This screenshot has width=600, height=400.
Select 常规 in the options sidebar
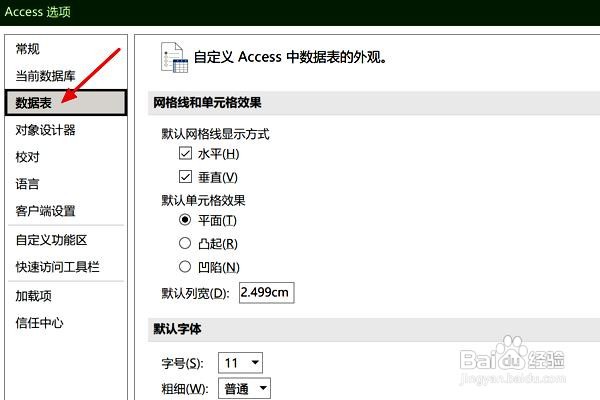[x=27, y=49]
